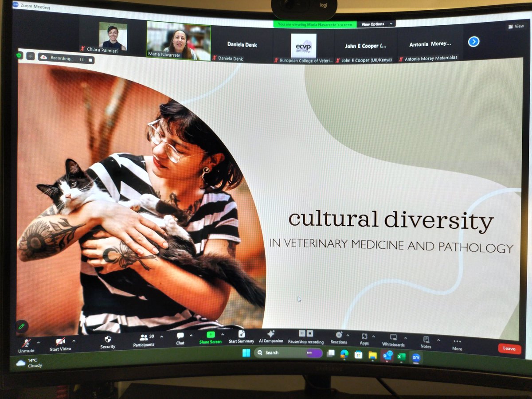Pause the cloud recording indicator

point(81,59)
